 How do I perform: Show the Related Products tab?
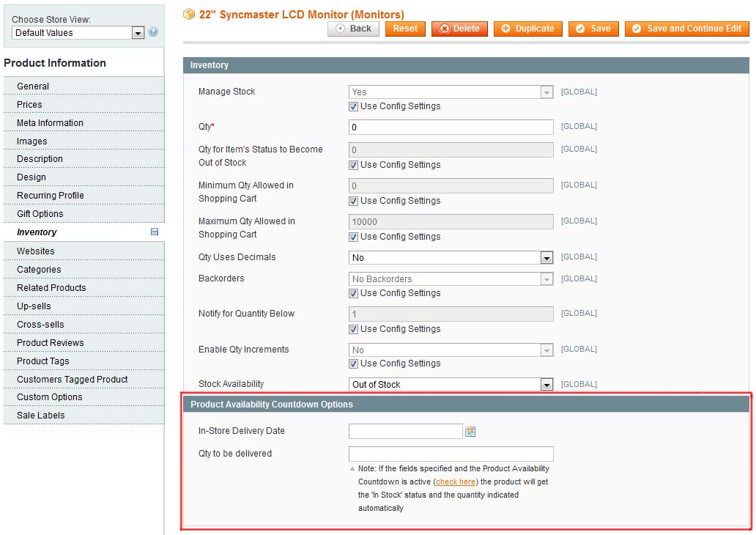coord(84,288)
